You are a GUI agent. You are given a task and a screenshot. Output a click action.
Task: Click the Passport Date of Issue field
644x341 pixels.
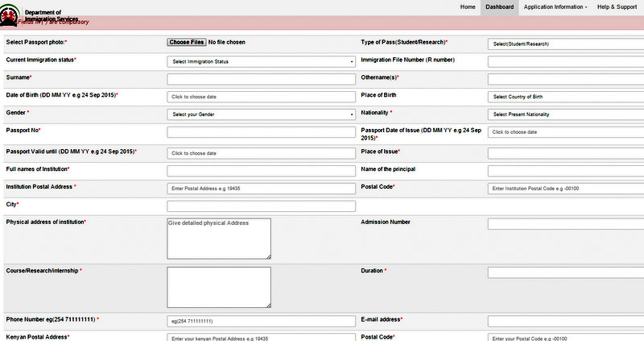[565, 131]
